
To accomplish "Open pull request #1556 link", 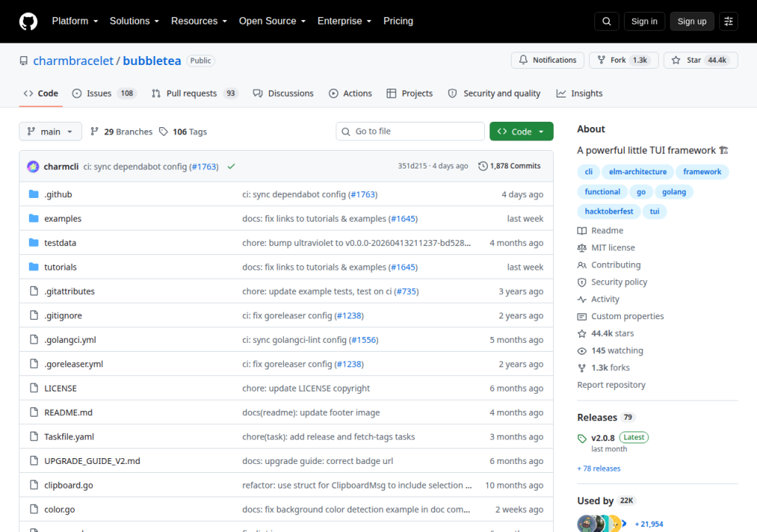I will click(364, 340).
